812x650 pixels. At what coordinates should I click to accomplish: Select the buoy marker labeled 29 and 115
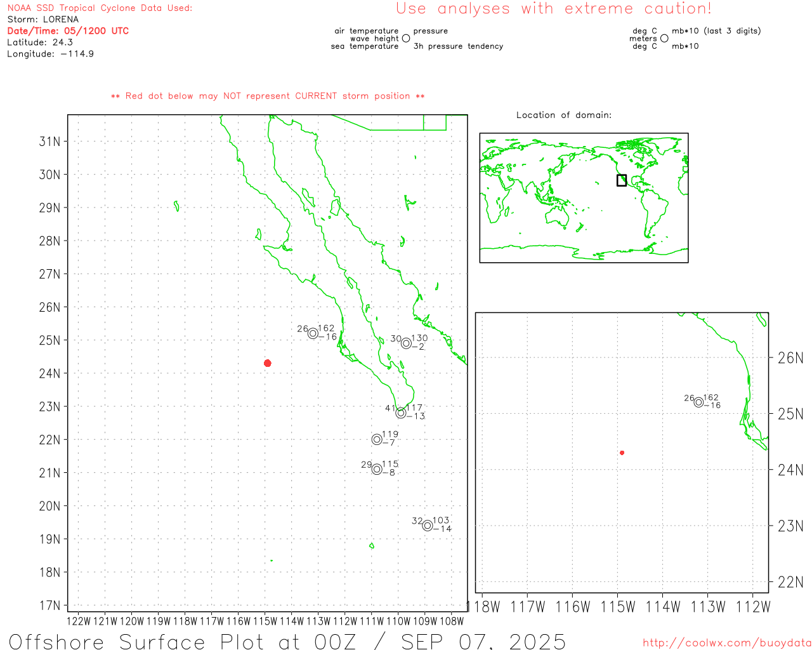[377, 469]
